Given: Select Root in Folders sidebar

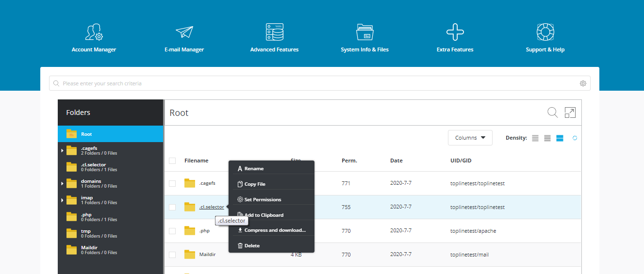Looking at the screenshot, I should pyautogui.click(x=110, y=134).
